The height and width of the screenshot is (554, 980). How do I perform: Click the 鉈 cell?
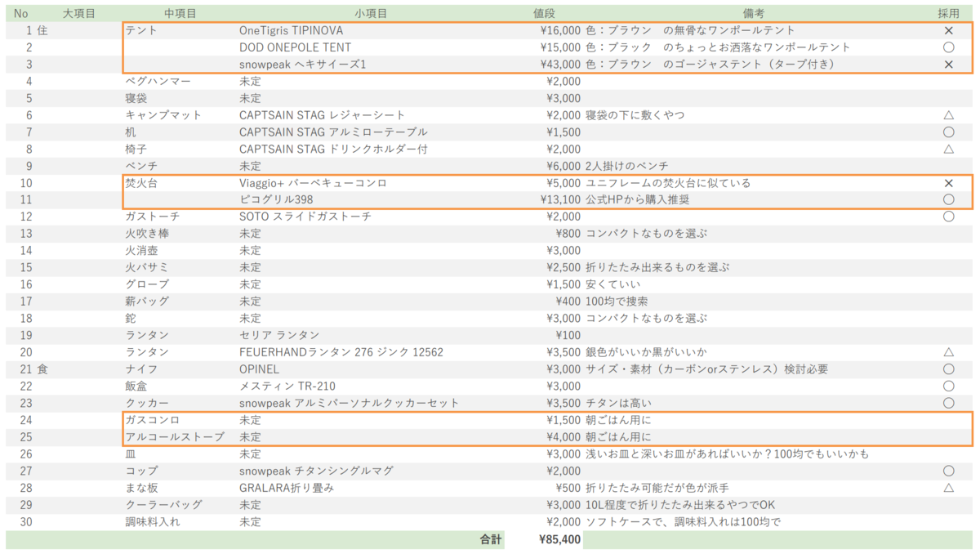point(130,318)
